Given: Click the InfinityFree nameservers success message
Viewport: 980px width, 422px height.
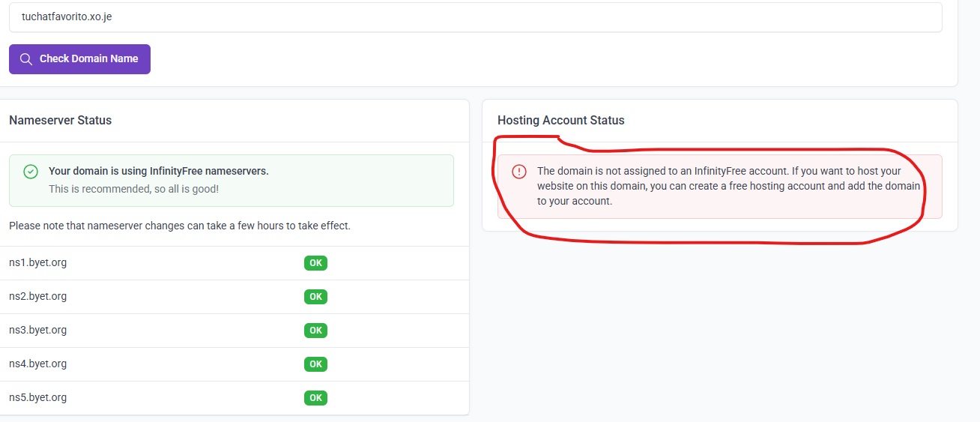Looking at the screenshot, I should coord(158,172).
